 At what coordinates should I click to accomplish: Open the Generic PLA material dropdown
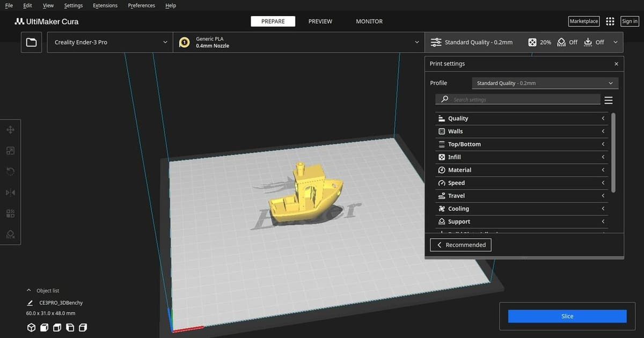pos(298,42)
